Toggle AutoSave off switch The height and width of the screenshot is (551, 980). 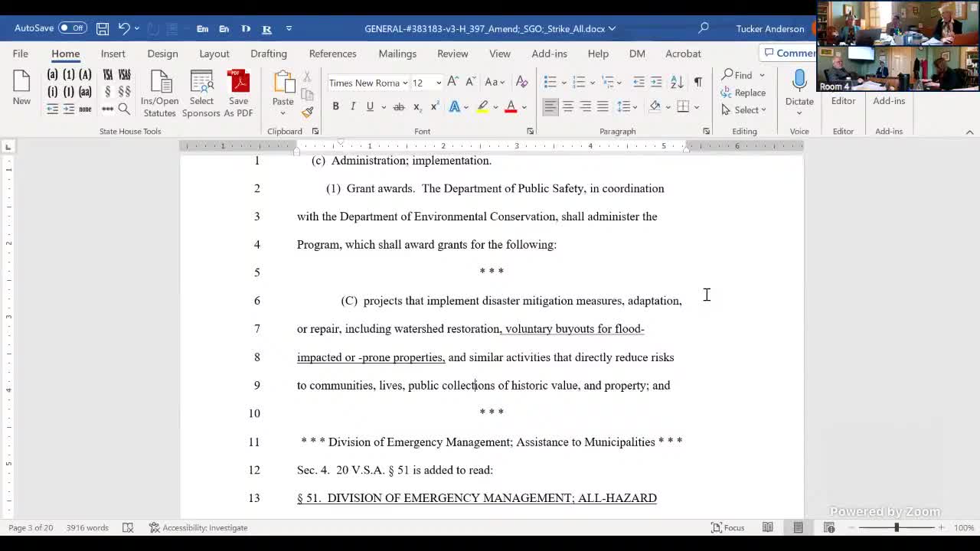[x=73, y=28]
